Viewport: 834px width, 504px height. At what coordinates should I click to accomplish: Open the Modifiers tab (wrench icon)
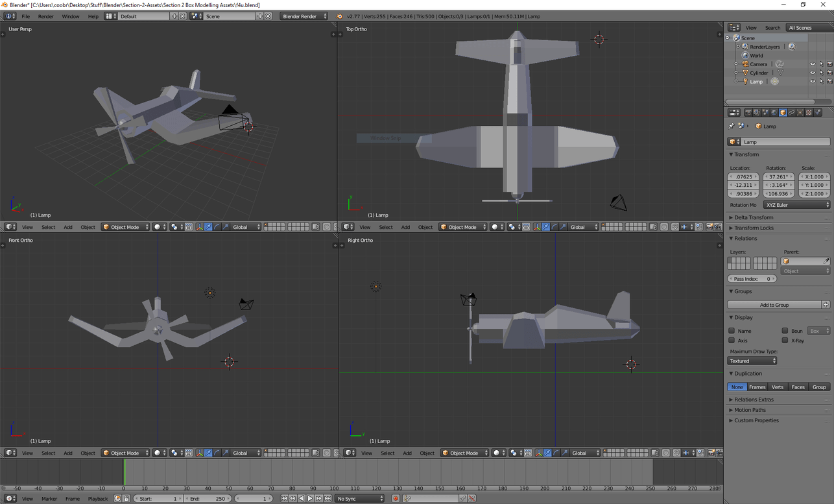tap(800, 112)
